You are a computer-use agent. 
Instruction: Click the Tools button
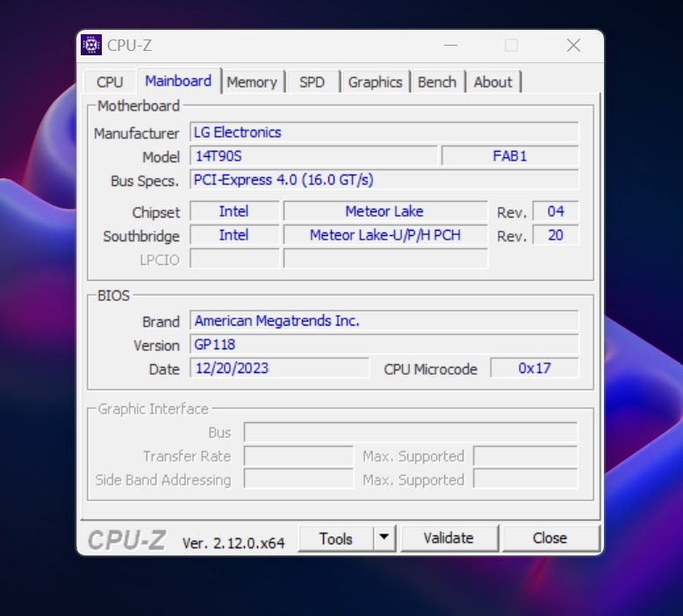(335, 539)
